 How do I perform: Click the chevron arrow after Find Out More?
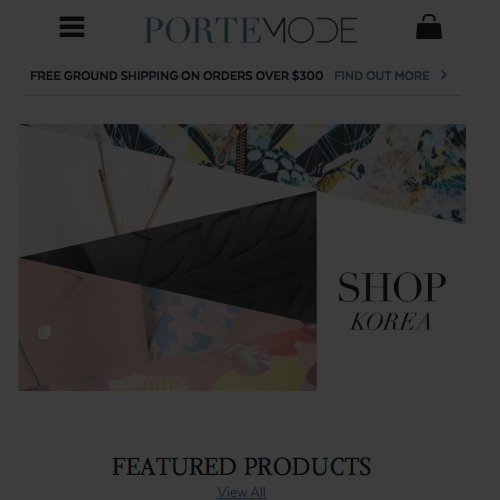[x=443, y=75]
